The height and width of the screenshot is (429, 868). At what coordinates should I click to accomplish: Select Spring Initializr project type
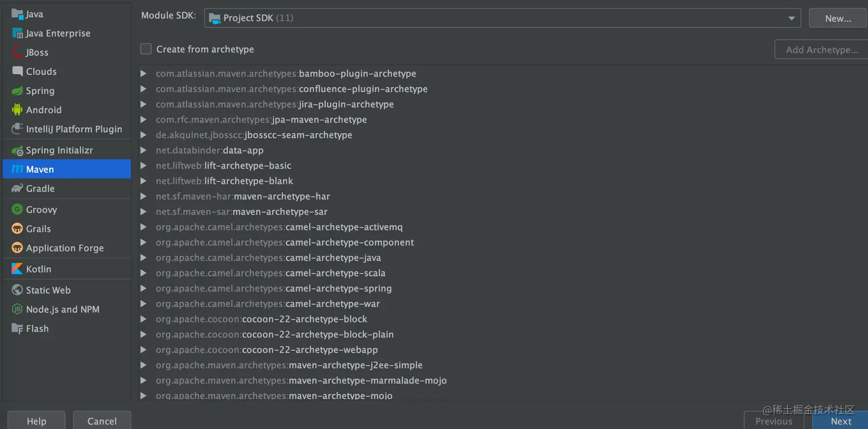[59, 150]
